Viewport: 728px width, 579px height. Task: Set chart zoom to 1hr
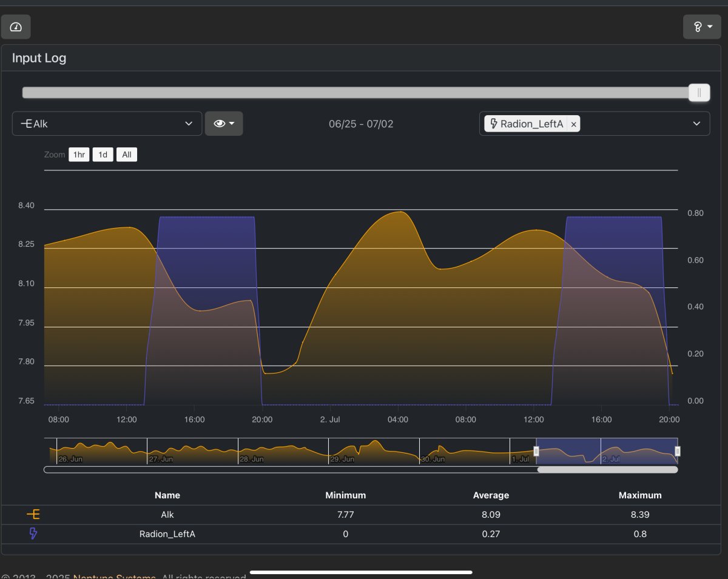(79, 155)
